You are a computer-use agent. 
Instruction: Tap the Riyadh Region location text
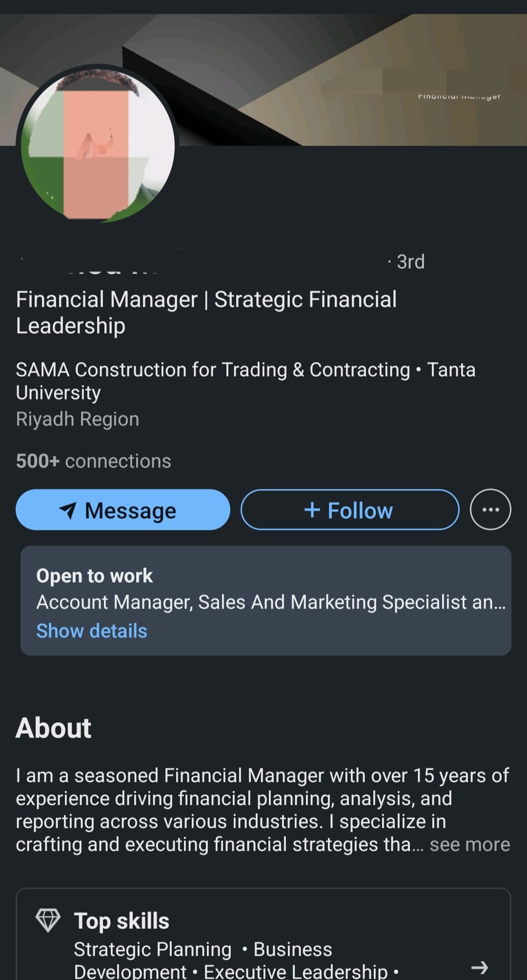(x=78, y=419)
